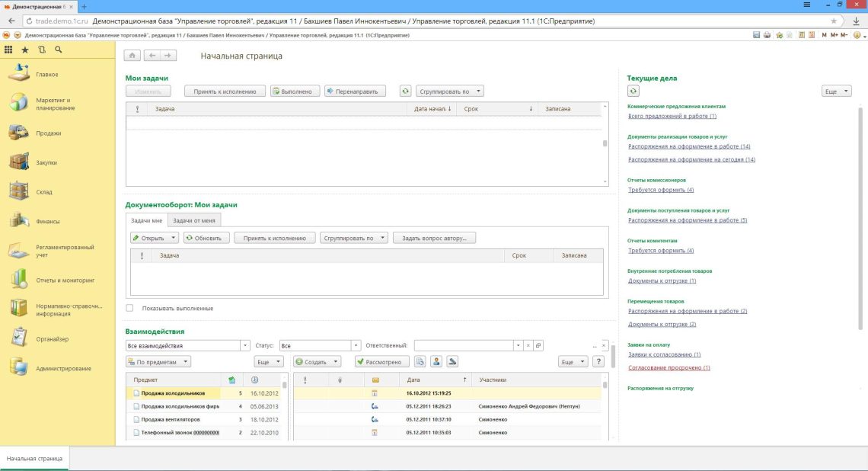Click the Favorites star icon
Viewport: 868px width, 471px height.
click(x=25, y=50)
